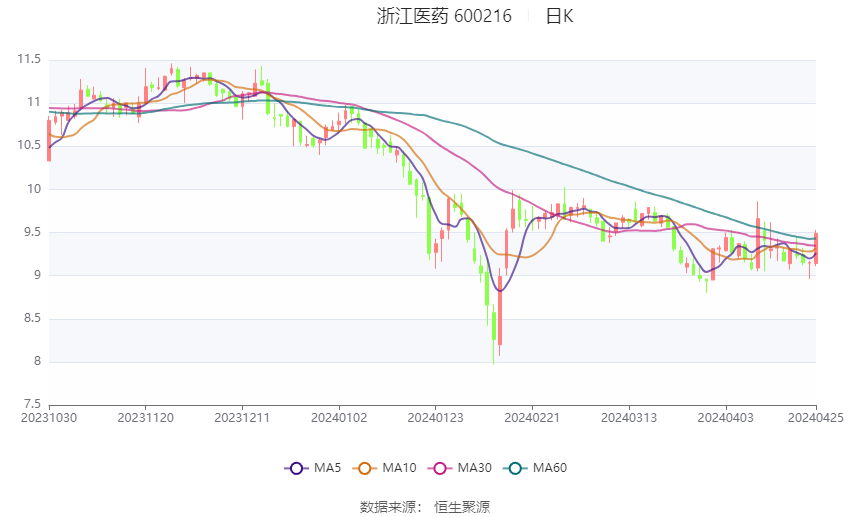Select the 20240221 date on the axis
The image size is (850, 517).
[x=531, y=417]
